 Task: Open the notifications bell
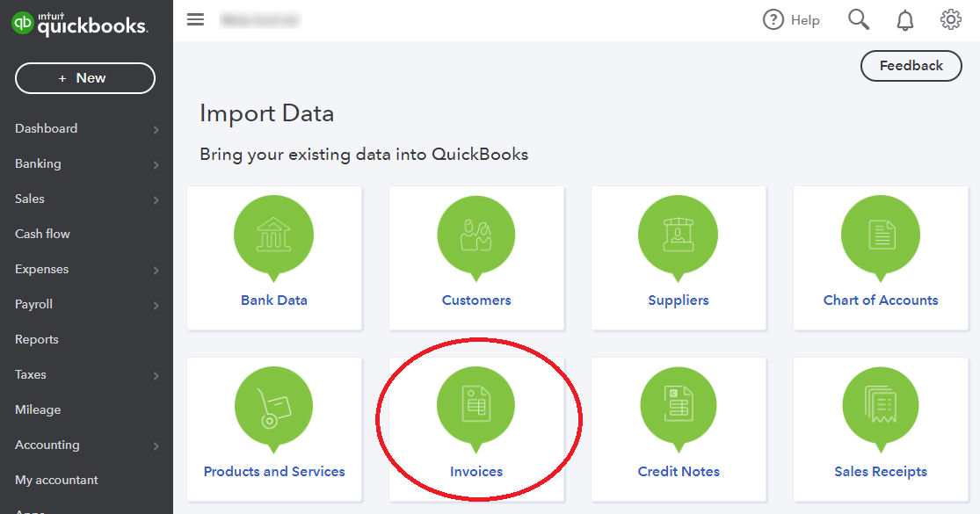pos(905,20)
